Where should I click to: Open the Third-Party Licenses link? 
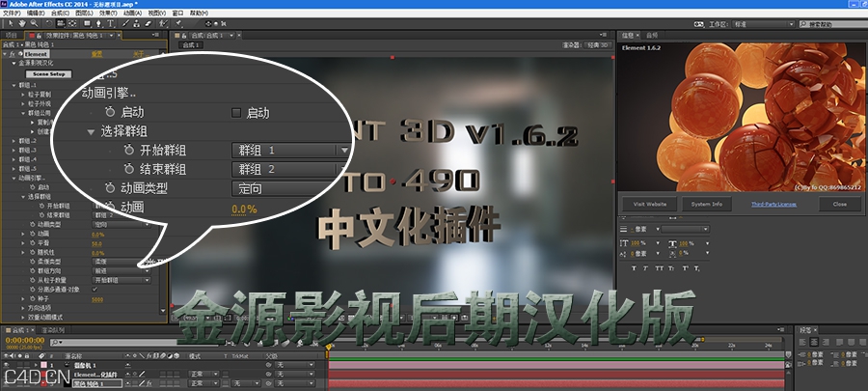pos(773,205)
